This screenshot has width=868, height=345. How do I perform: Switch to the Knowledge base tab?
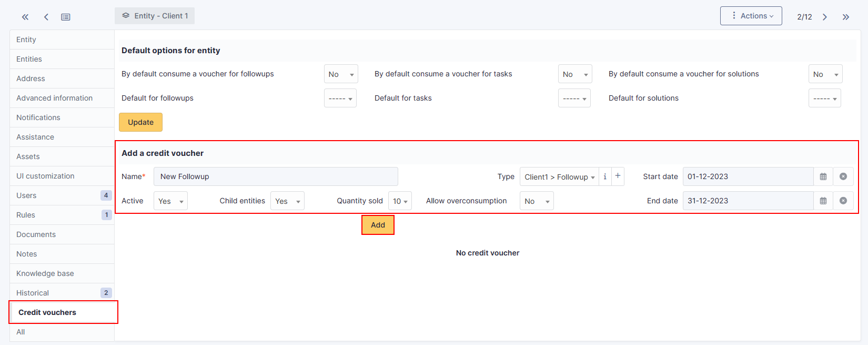pos(45,273)
